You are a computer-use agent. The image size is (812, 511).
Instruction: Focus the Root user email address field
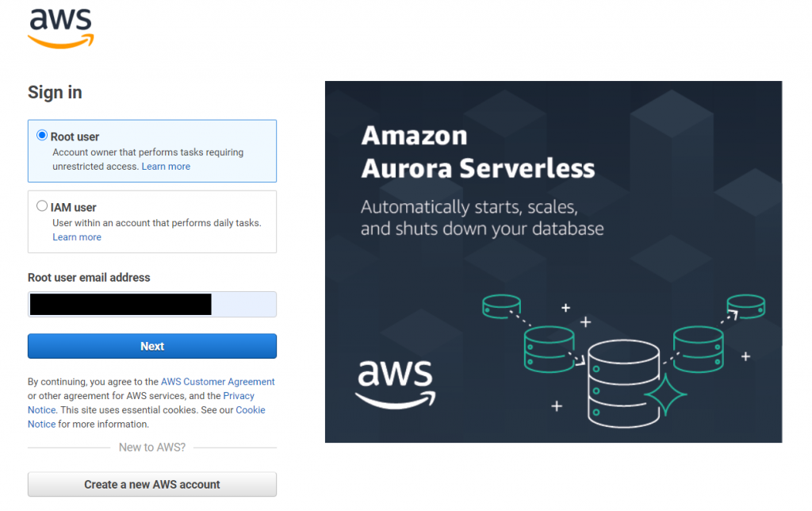[x=152, y=304]
